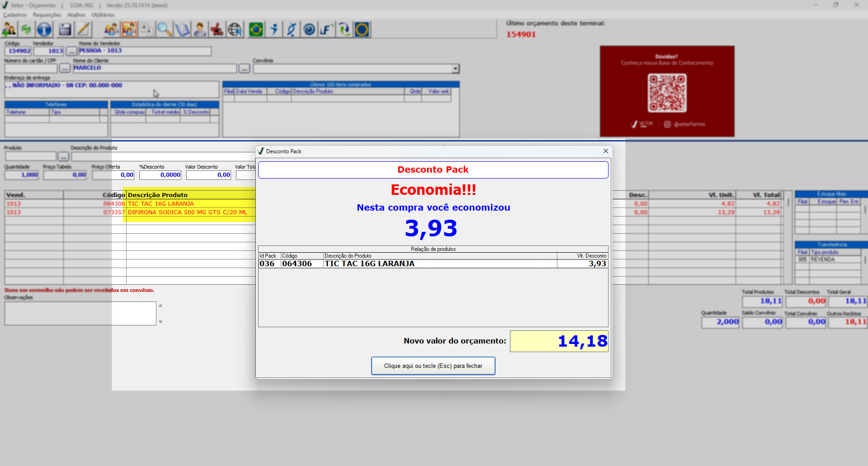
Task: Select the TIC TAC 16G LARANJA pack row
Action: pos(433,264)
